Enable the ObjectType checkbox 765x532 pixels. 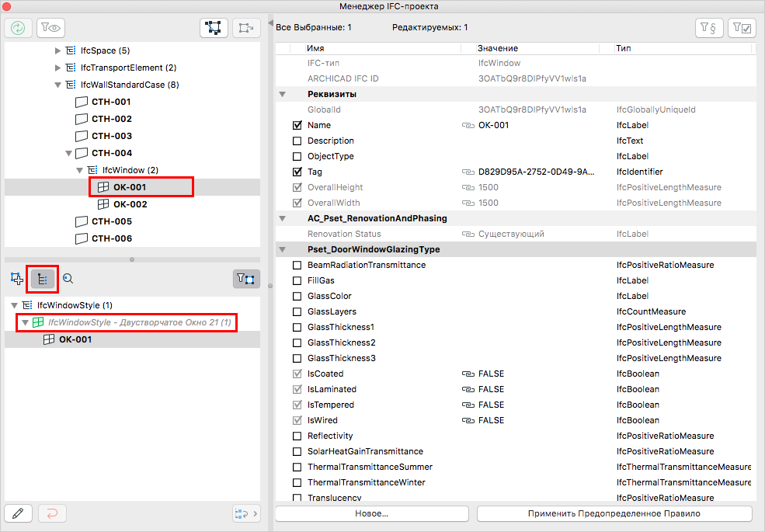[x=297, y=157]
